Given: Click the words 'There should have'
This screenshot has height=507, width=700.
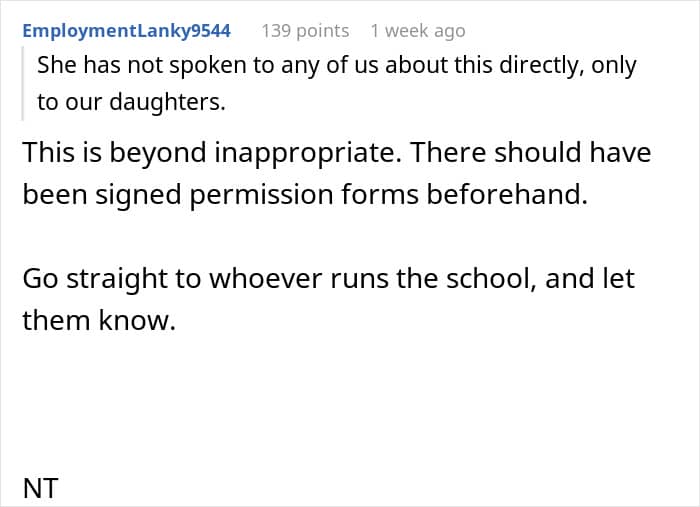Looking at the screenshot, I should tap(530, 152).
